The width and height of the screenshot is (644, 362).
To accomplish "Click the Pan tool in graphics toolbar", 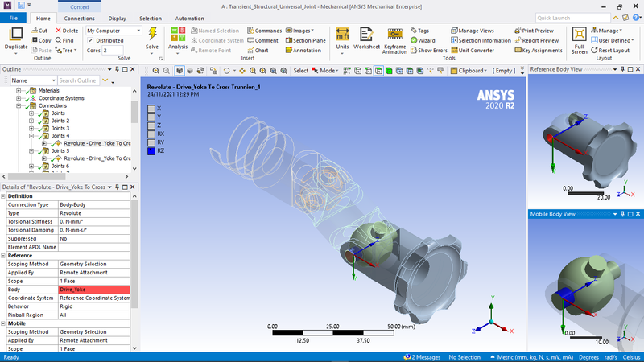I will point(242,71).
